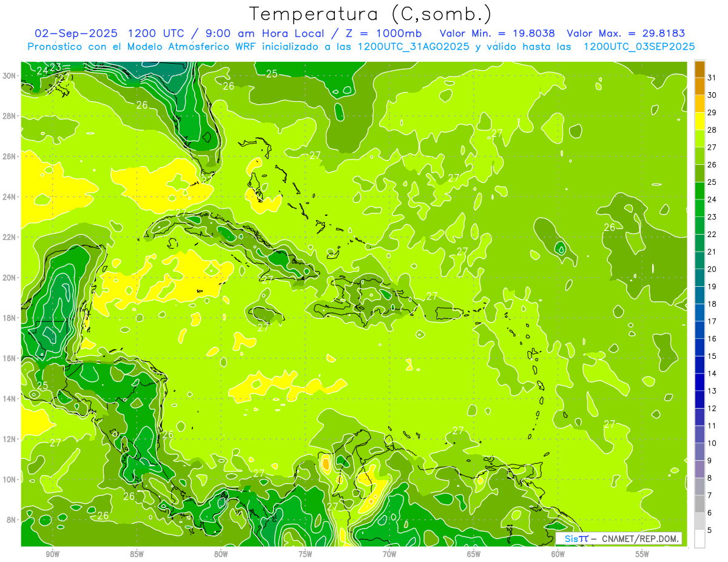Image resolution: width=728 pixels, height=562 pixels.
Task: Click the legend scale label 15
Action: (x=712, y=356)
